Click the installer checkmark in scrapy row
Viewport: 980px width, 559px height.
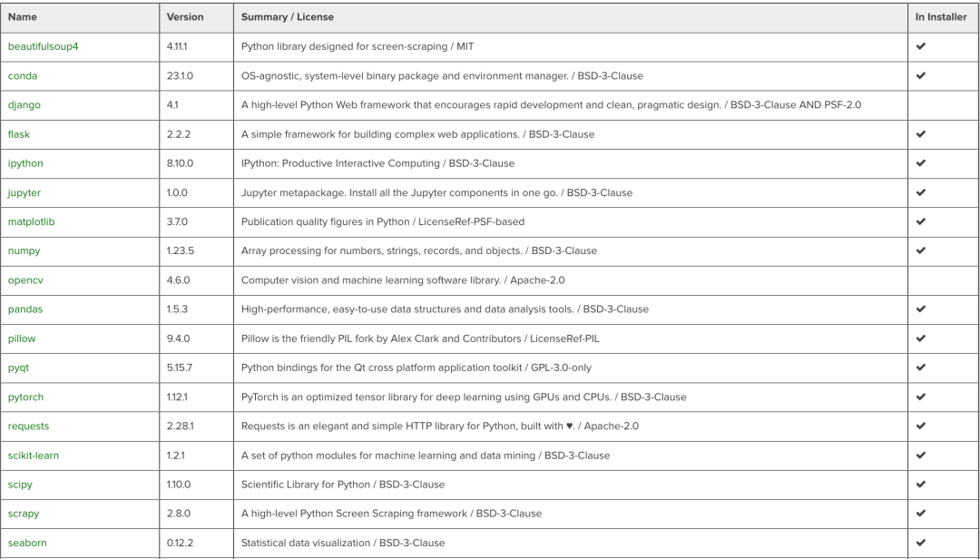(x=921, y=514)
